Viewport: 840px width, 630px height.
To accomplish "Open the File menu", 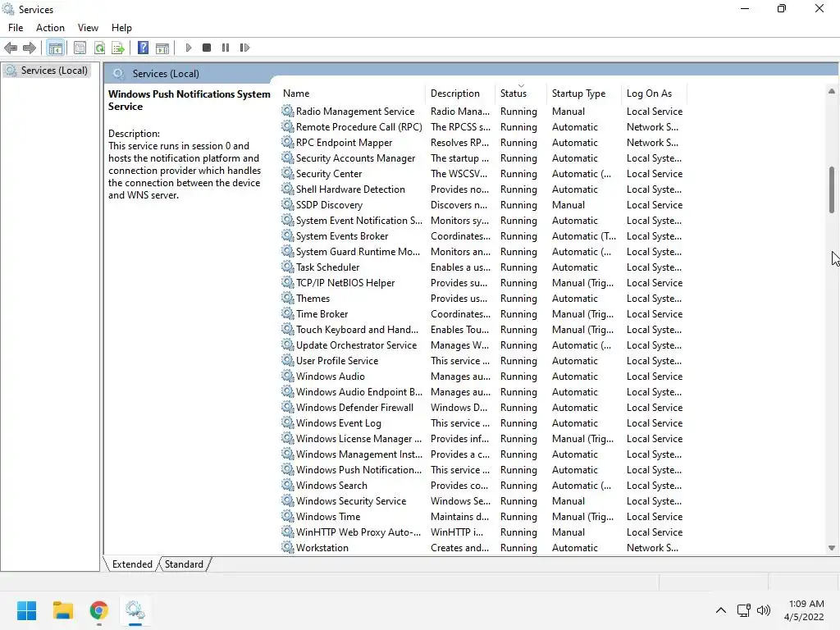I will [x=16, y=28].
